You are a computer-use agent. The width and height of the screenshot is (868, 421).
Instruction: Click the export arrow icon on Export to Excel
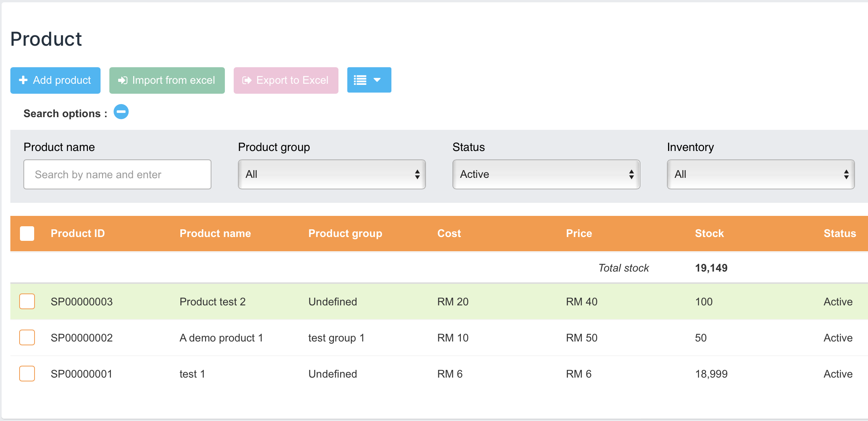tap(247, 80)
